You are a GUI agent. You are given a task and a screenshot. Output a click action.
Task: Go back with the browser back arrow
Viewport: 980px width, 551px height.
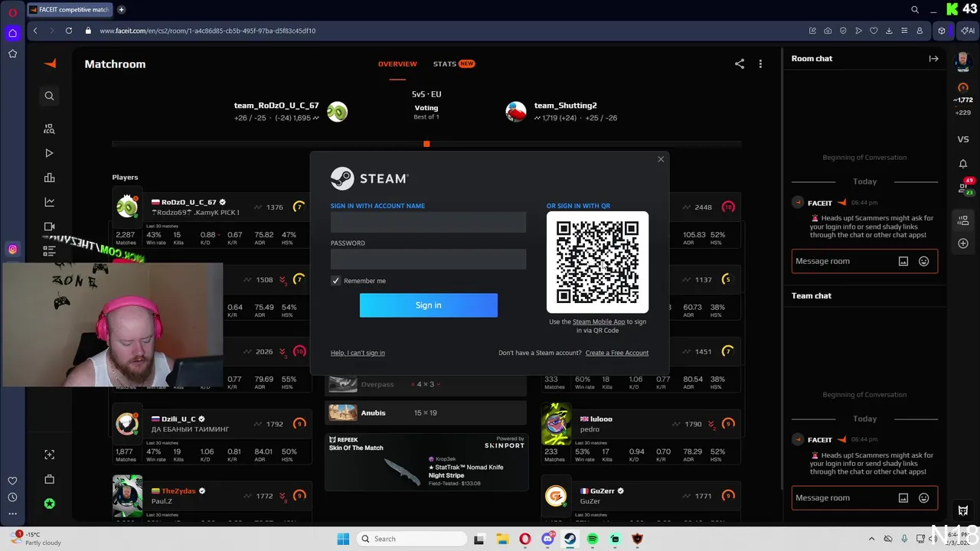coord(35,31)
